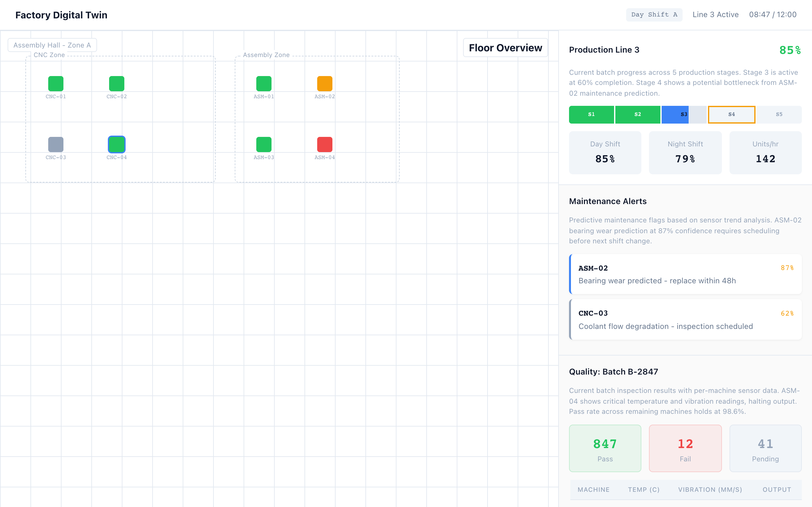The height and width of the screenshot is (507, 812).
Task: Select the highlighted S4 stage segment
Action: tap(731, 114)
